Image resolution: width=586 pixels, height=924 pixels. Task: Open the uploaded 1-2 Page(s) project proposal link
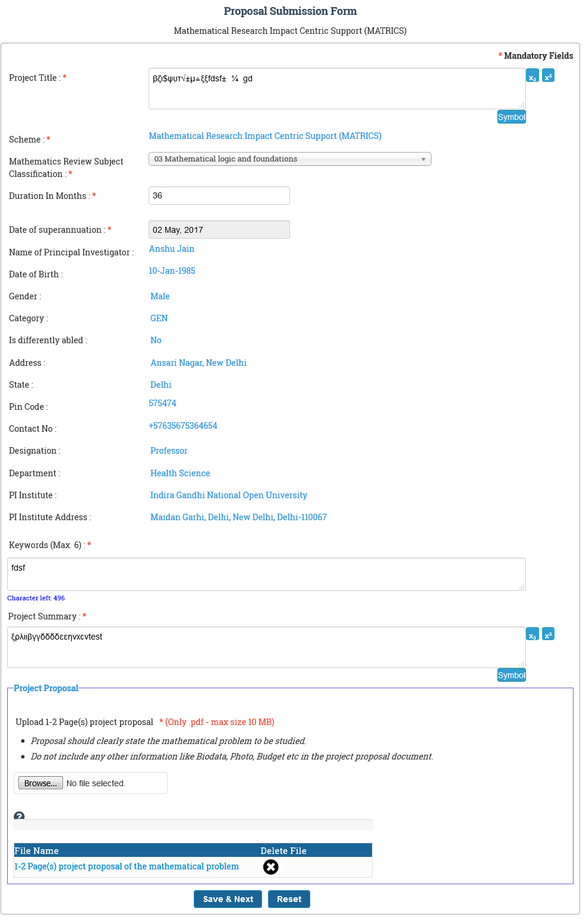click(127, 866)
